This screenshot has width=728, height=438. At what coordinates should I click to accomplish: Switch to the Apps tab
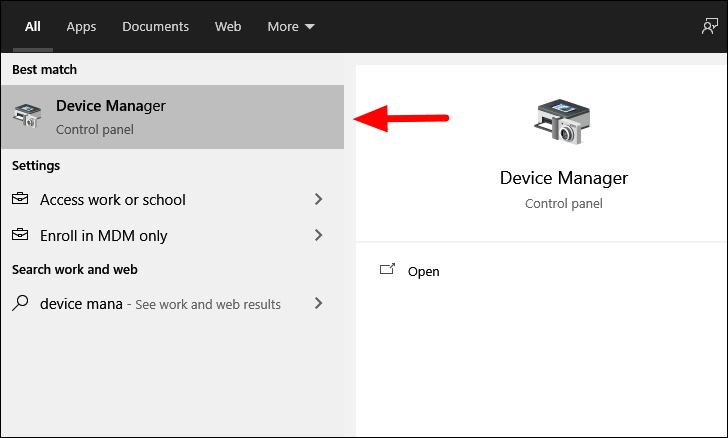(81, 26)
